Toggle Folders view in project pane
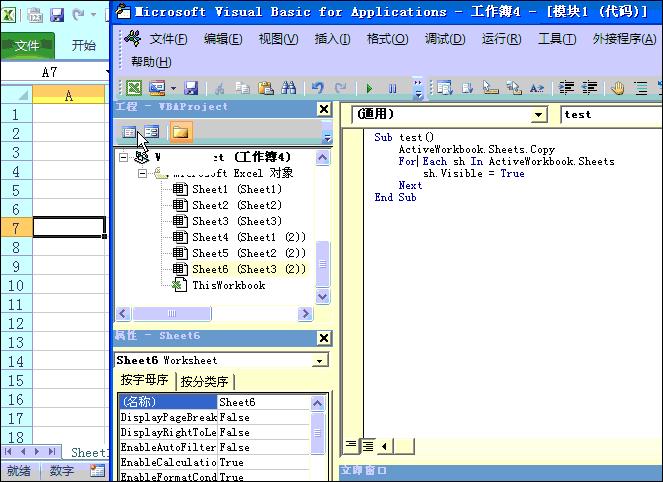 coord(181,132)
